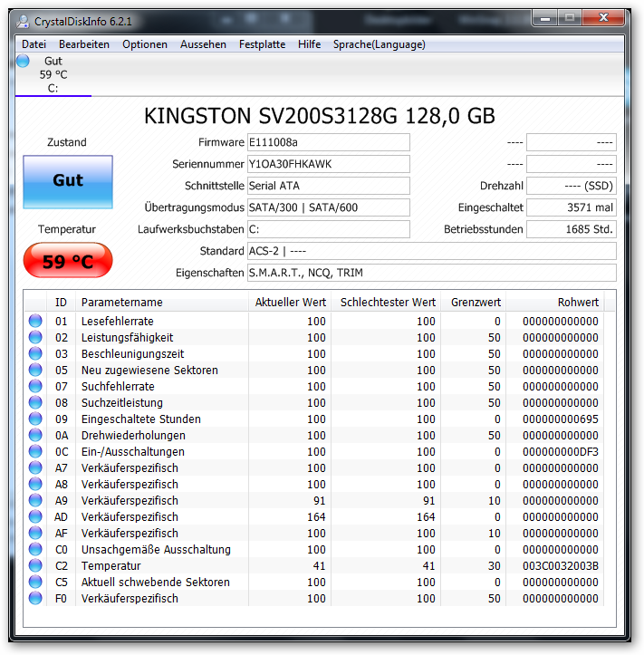This screenshot has width=644, height=655.
Task: Click the KINGSTON SV200S3128G 128,0 GB heading
Action: tap(320, 116)
